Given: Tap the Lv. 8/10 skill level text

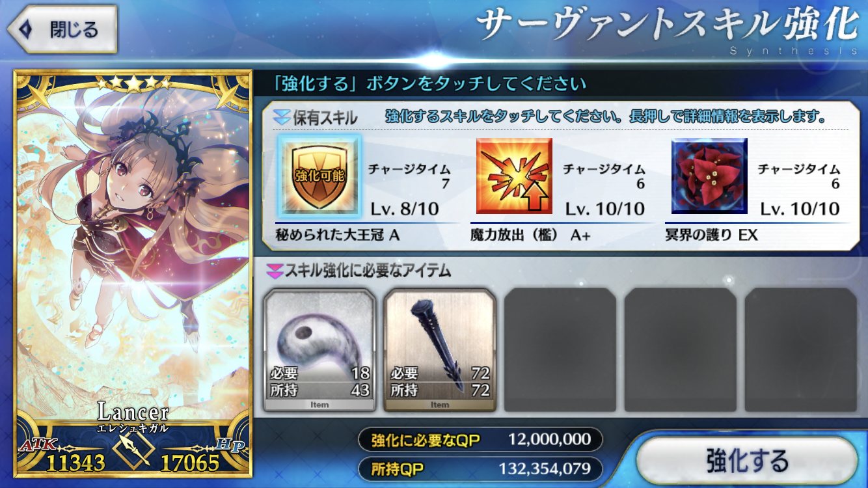Looking at the screenshot, I should point(405,209).
